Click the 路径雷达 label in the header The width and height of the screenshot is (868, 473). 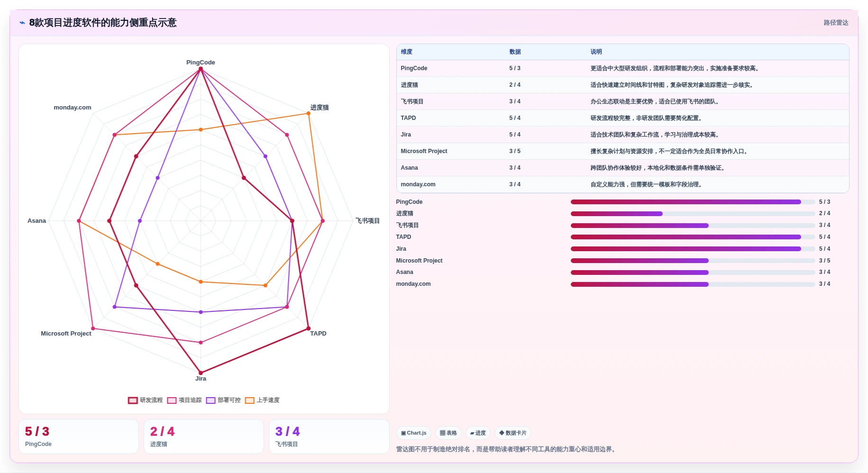tap(836, 23)
